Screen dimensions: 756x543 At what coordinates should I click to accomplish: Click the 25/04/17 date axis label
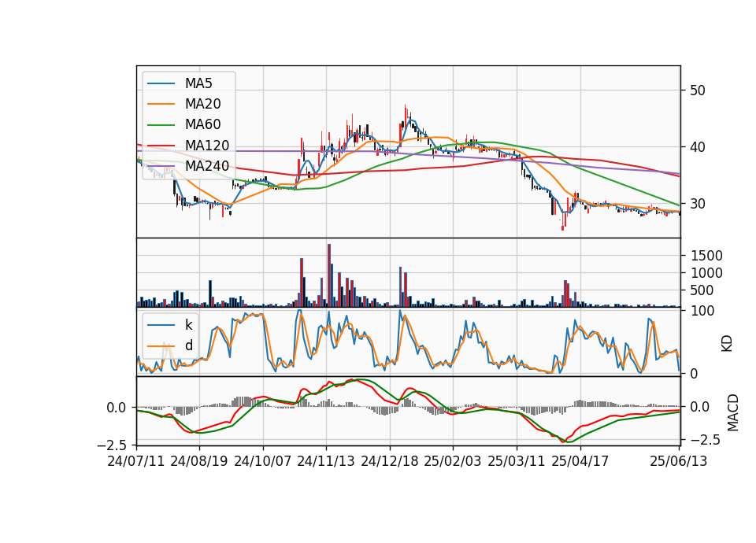pos(580,461)
